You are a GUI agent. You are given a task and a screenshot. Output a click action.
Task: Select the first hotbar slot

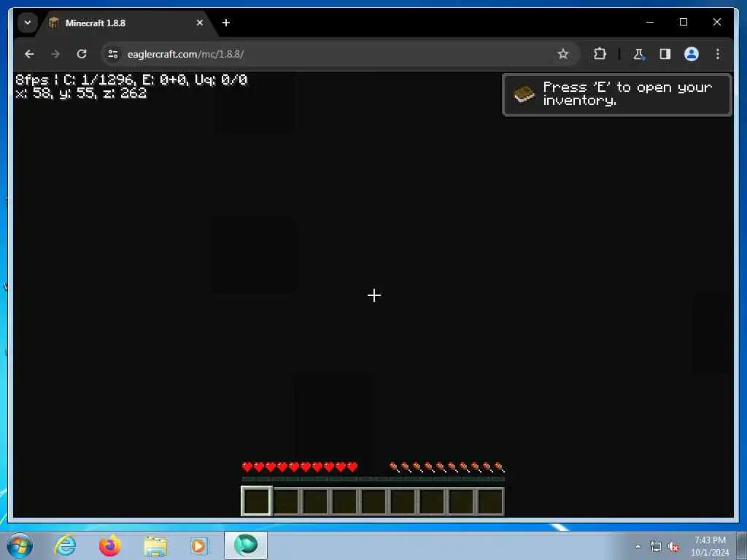pyautogui.click(x=256, y=501)
